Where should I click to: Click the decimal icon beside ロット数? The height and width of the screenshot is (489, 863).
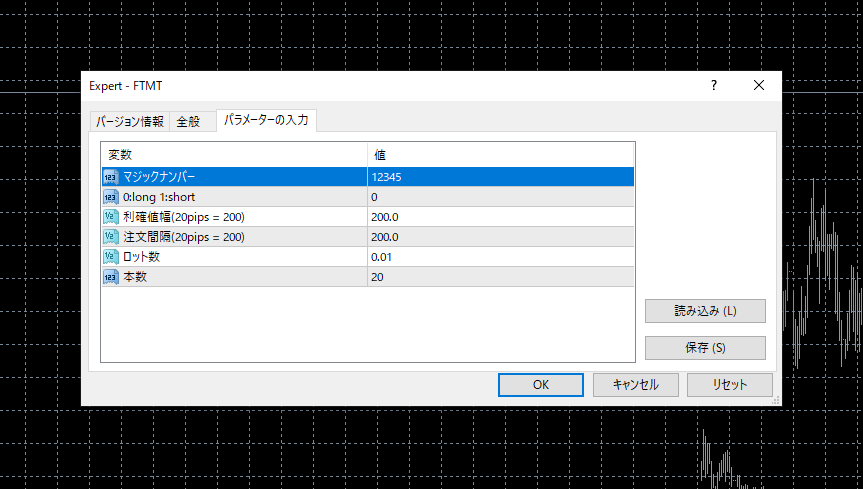click(x=110, y=257)
